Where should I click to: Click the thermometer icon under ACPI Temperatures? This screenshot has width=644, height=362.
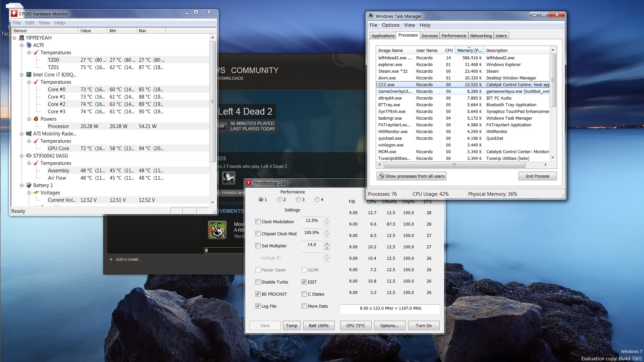[x=36, y=53]
